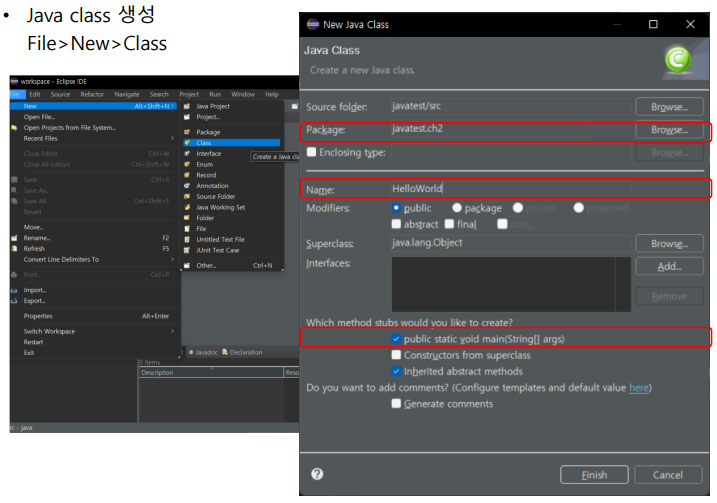Click the Source Folder icon in submenu
This screenshot has height=503, width=717.
tap(187, 197)
